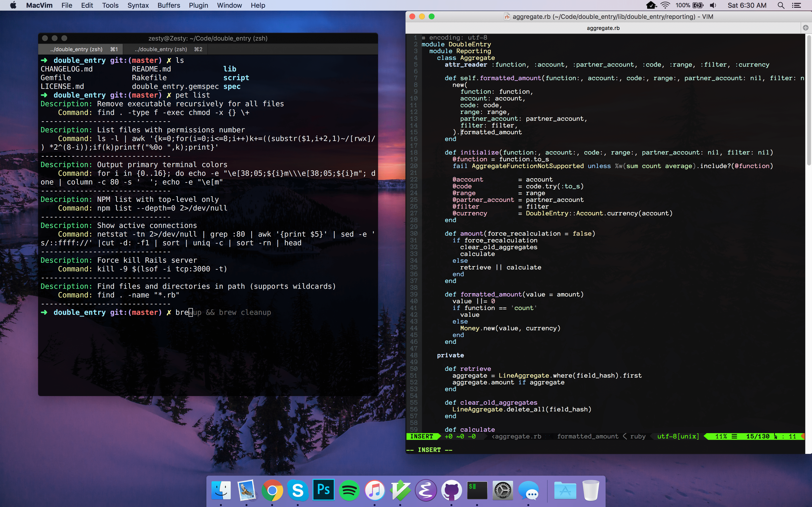Open the Syntax menu

coord(138,5)
